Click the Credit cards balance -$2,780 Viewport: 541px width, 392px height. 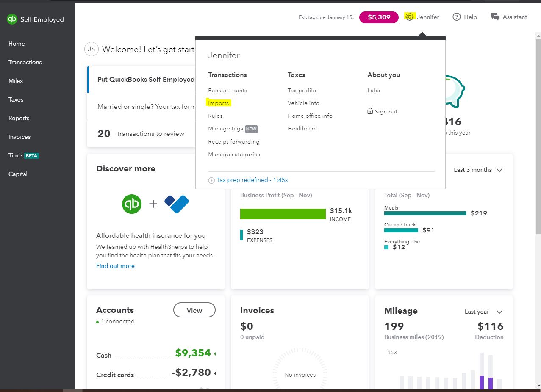[191, 372]
